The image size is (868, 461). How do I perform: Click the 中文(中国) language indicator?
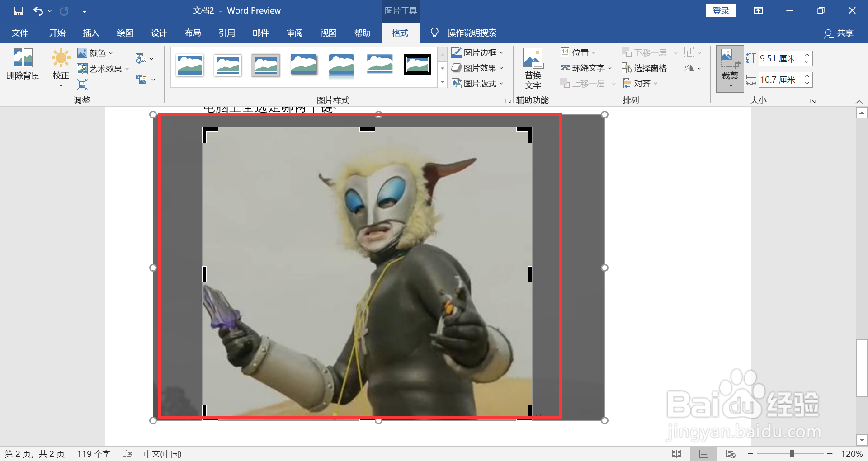pos(162,454)
